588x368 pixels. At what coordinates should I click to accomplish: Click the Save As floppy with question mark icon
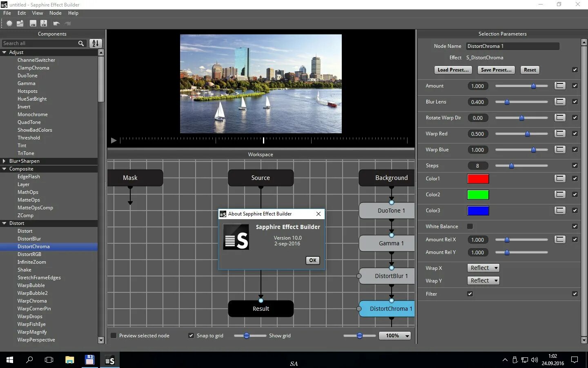click(44, 24)
